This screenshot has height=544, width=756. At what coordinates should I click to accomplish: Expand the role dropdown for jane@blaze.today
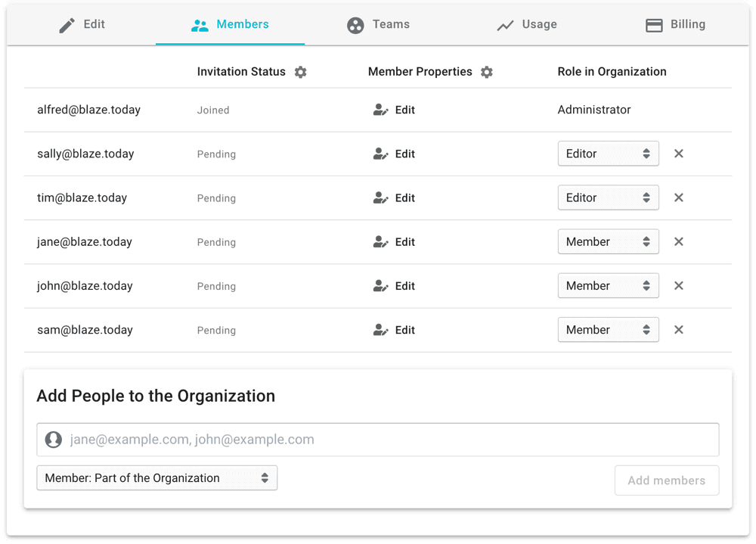click(x=608, y=242)
